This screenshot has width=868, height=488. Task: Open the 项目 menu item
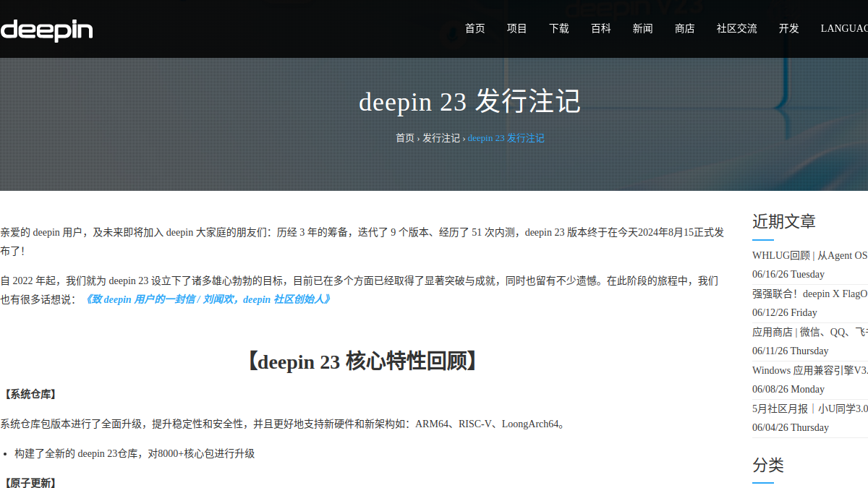coord(517,29)
